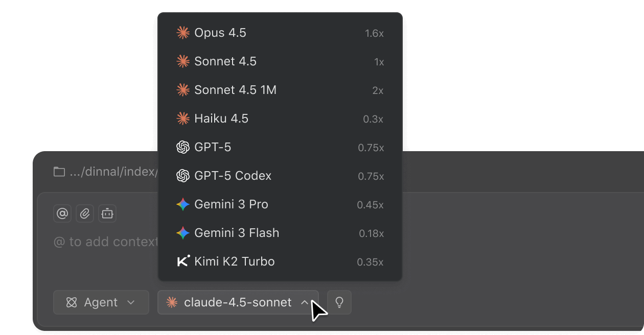Select Sonnet 4.5 from the model list
The image size is (644, 335).
pyautogui.click(x=225, y=61)
